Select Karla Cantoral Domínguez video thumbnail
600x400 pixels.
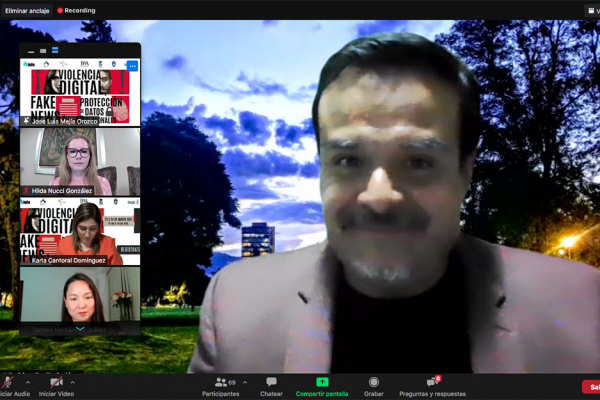coord(80,232)
